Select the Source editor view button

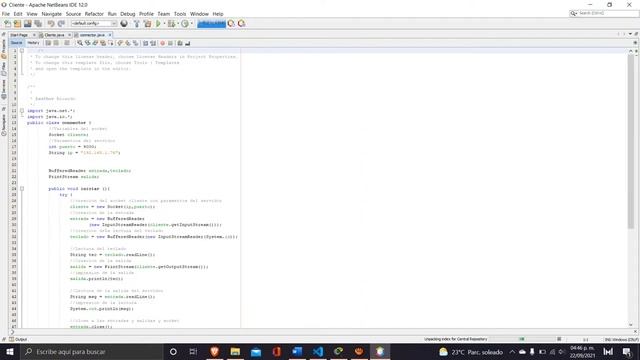coord(17,43)
